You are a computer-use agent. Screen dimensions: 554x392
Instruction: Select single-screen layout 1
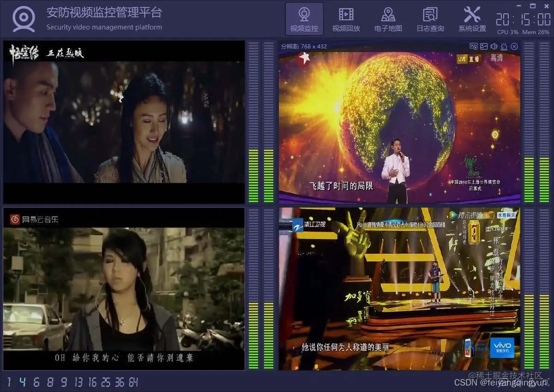[9, 382]
